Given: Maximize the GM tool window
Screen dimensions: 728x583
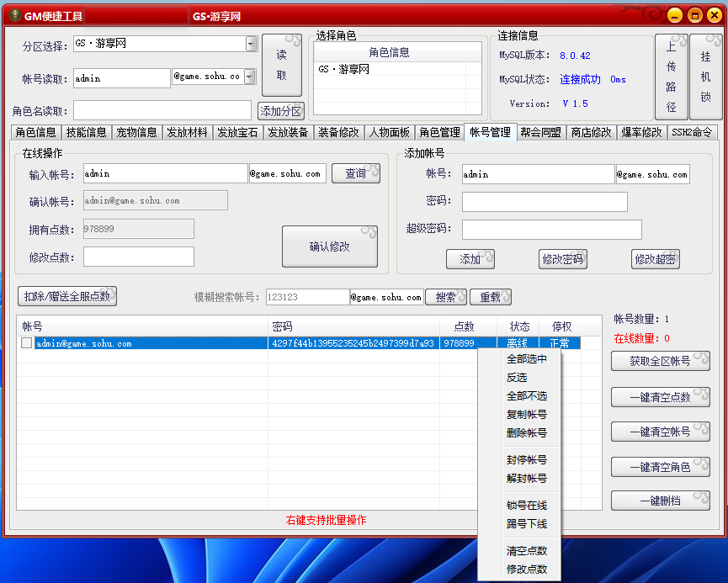Looking at the screenshot, I should pyautogui.click(x=695, y=15).
